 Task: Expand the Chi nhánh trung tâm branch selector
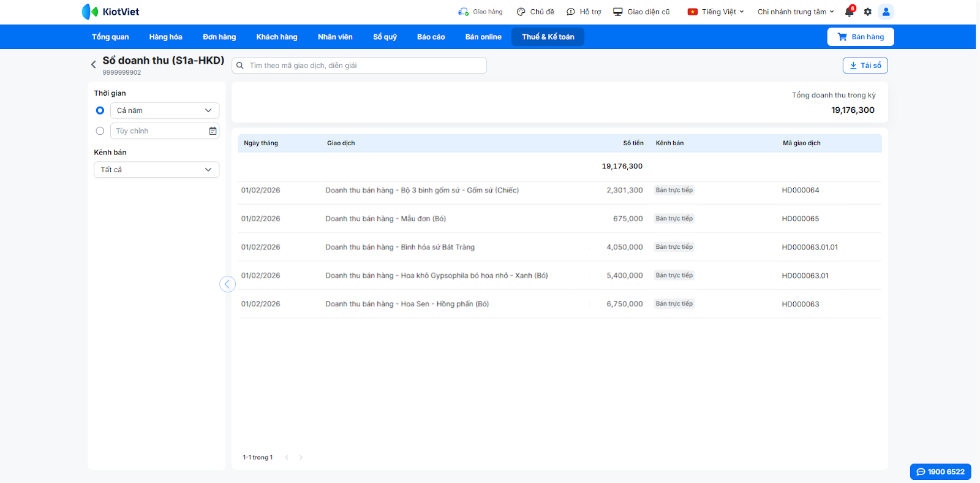[795, 12]
